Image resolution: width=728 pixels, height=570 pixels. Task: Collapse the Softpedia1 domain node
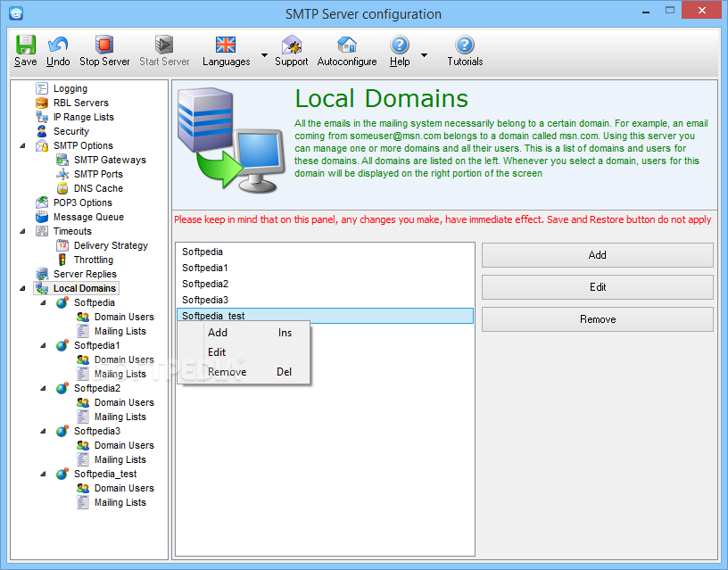pos(43,345)
